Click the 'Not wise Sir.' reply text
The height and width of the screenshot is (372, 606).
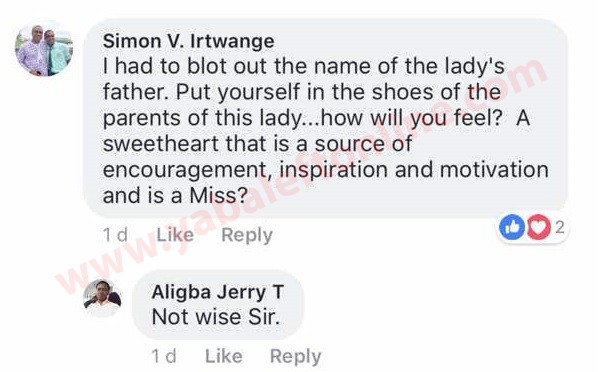pos(216,317)
